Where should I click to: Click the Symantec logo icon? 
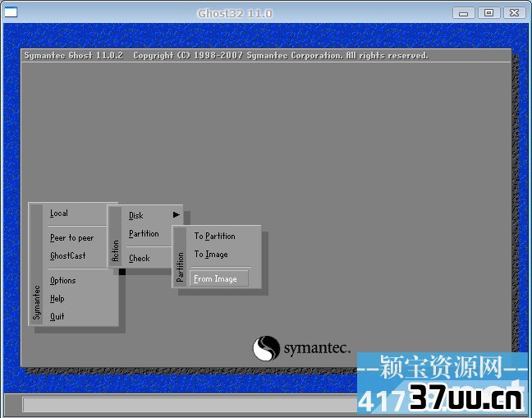pos(266,348)
